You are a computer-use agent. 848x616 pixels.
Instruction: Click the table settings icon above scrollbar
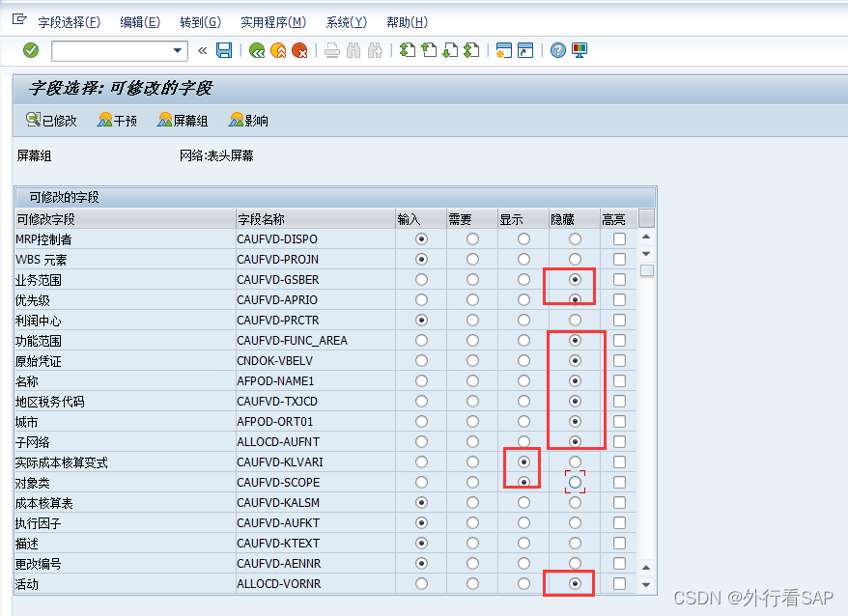pos(646,218)
